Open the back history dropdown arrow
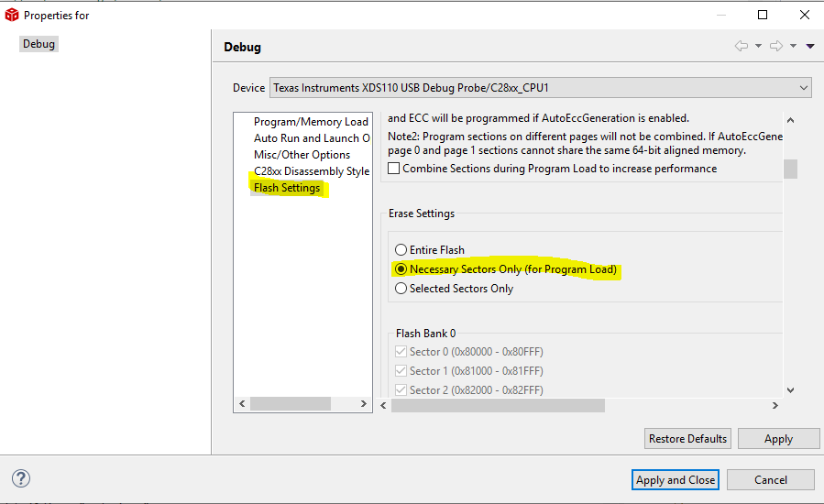Image resolution: width=824 pixels, height=504 pixels. click(x=758, y=46)
